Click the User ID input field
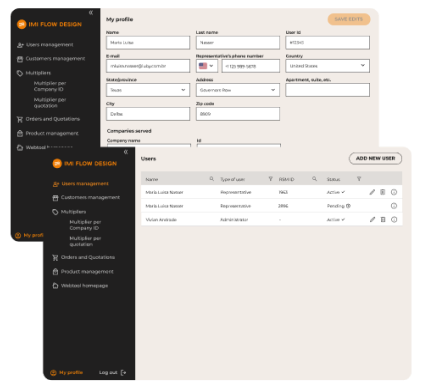This screenshot has height=388, width=428. click(x=327, y=43)
